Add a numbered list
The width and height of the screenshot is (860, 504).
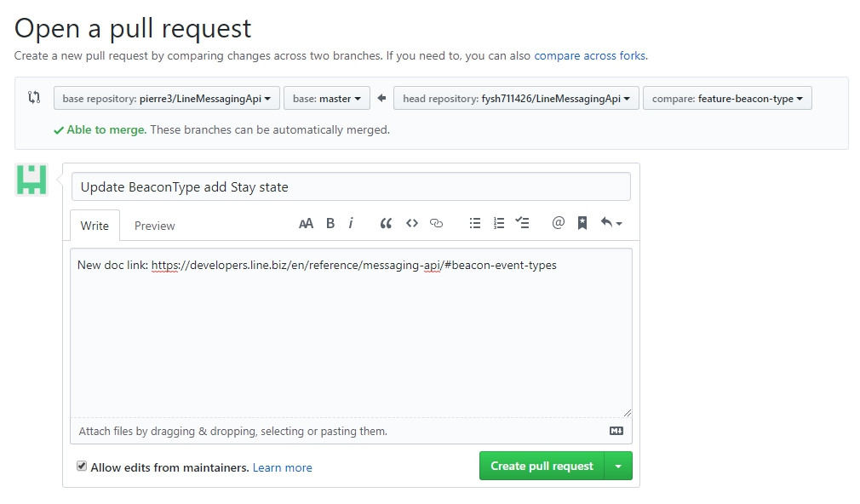[499, 224]
